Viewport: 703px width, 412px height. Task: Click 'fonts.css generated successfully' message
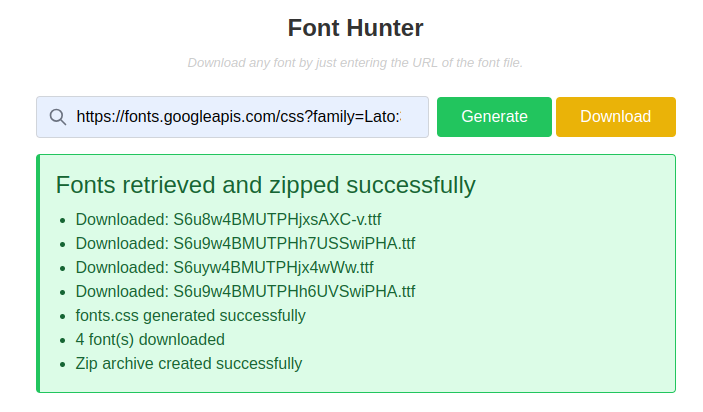190,316
